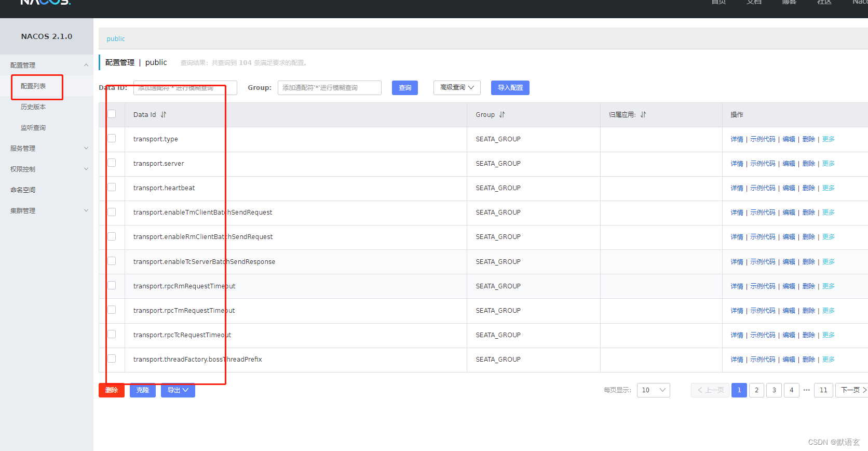Image resolution: width=868 pixels, height=451 pixels.
Task: Open the 高级查询 advanced query dropdown
Action: pos(457,88)
